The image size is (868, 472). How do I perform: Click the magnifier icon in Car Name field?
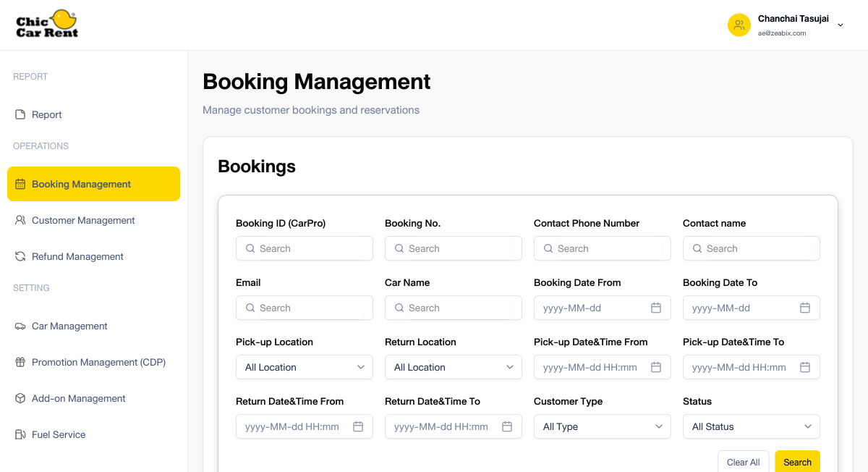click(399, 308)
